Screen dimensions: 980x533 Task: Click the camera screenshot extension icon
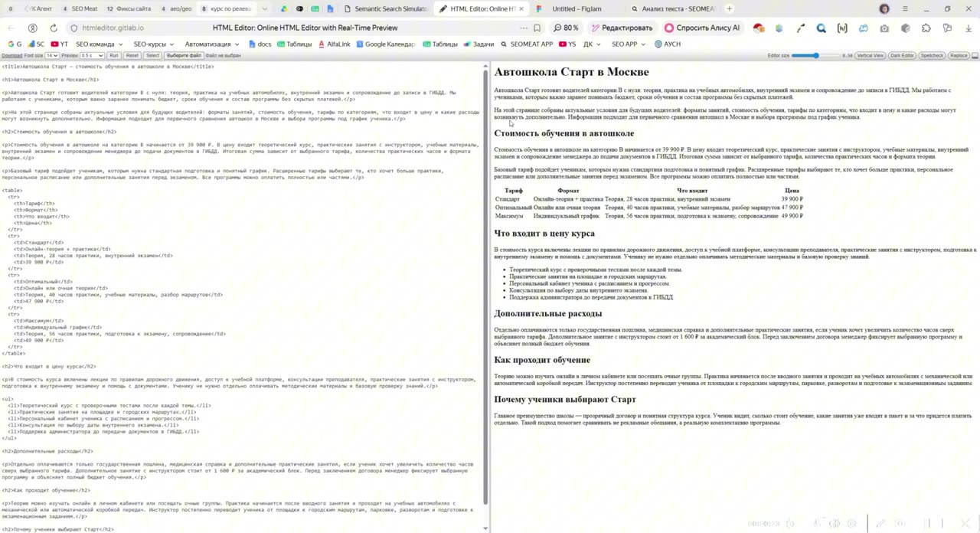tap(884, 28)
